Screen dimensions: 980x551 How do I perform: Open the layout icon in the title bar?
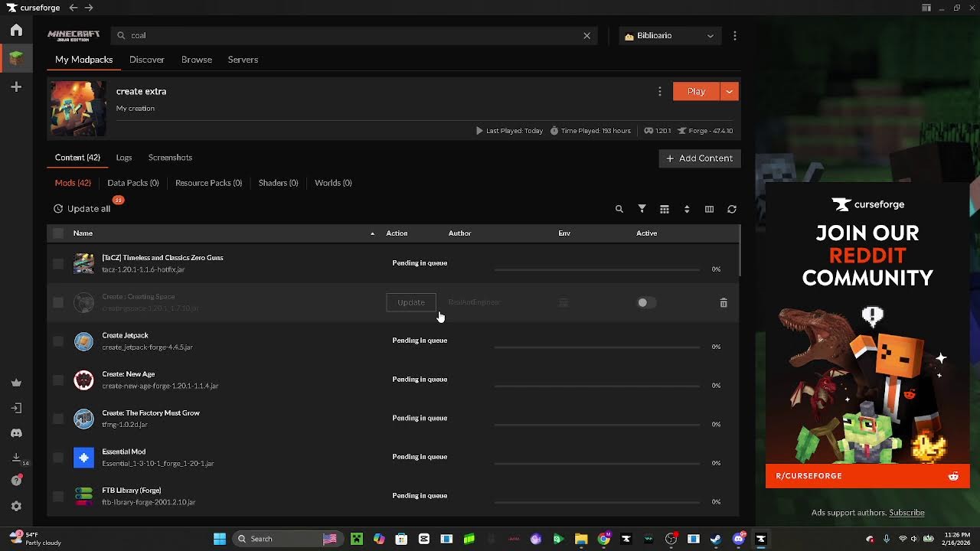tap(926, 8)
